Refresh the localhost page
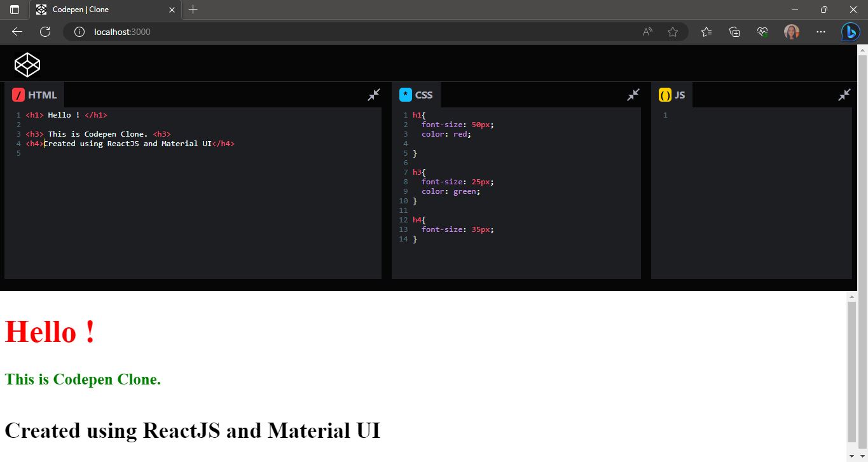 45,32
